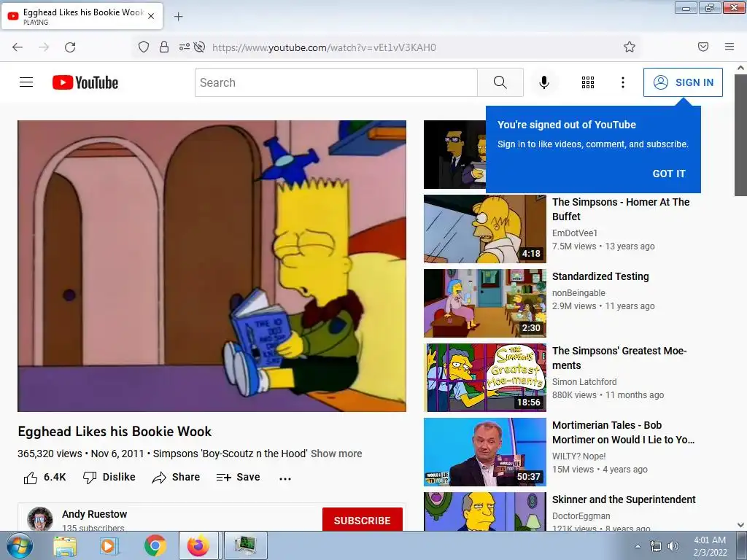747x560 pixels.
Task: Open YouTube settings three-dot menu
Action: coord(623,82)
